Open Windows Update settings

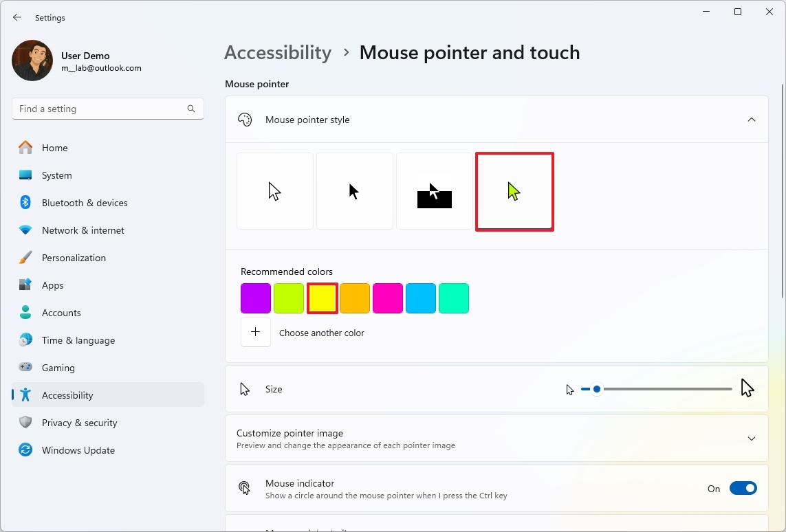click(78, 450)
